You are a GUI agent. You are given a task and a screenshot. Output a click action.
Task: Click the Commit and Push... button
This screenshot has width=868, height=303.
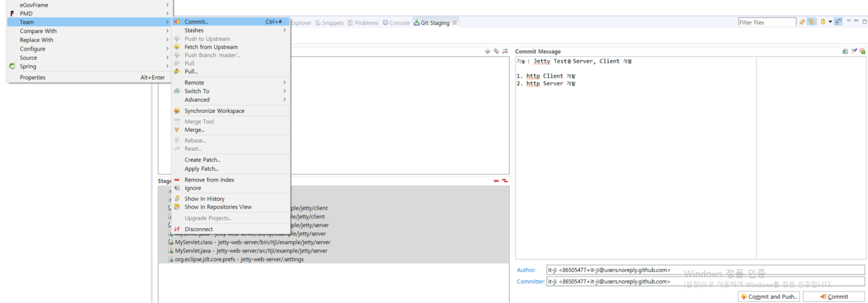pyautogui.click(x=769, y=296)
